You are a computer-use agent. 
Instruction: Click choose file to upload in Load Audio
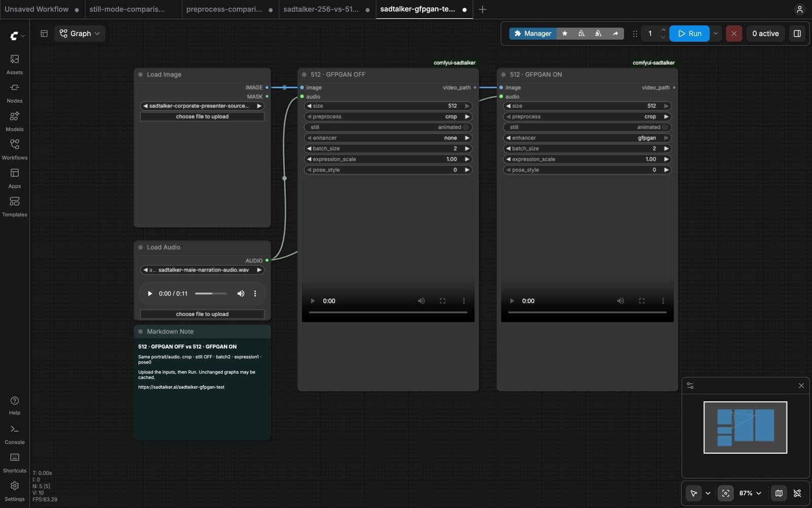[202, 314]
